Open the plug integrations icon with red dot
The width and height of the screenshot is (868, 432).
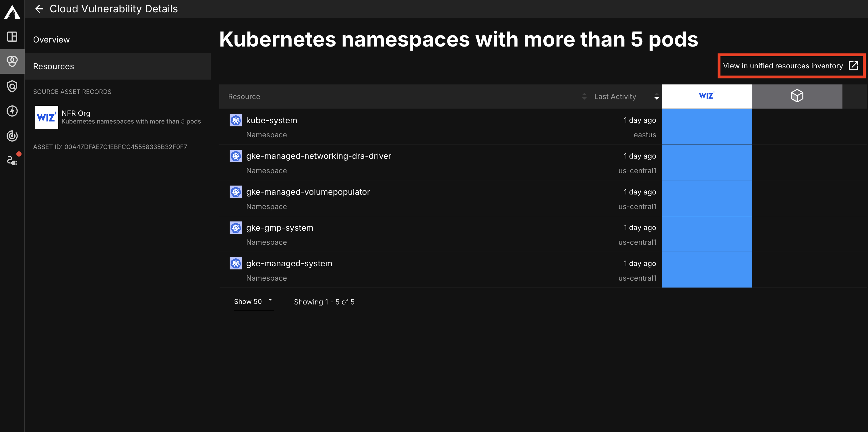(12, 161)
